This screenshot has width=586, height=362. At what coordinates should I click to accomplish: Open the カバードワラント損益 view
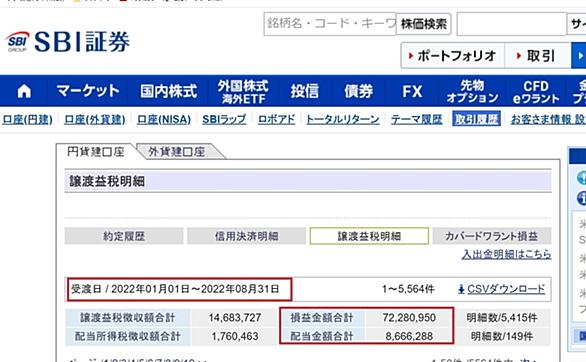[x=491, y=236]
